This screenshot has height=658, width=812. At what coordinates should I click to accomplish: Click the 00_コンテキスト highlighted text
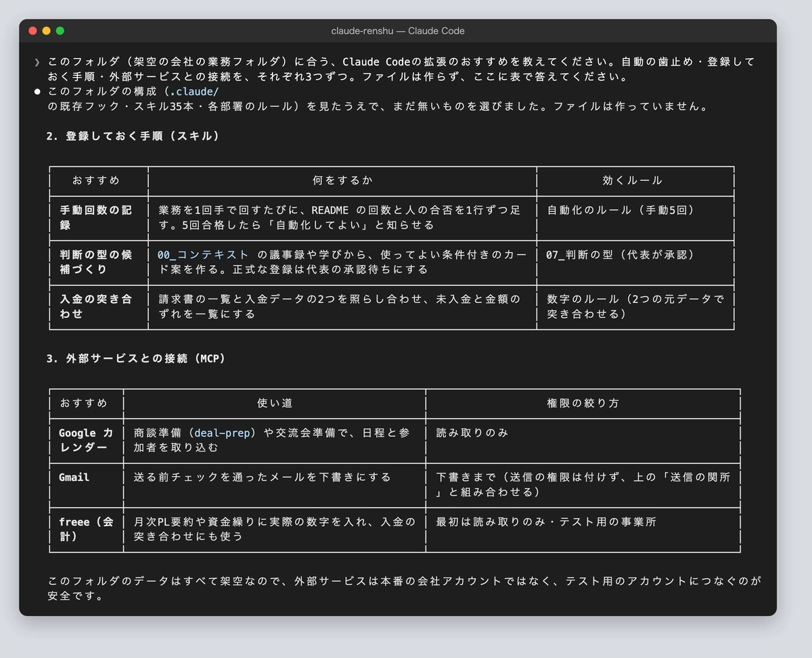pos(203,255)
